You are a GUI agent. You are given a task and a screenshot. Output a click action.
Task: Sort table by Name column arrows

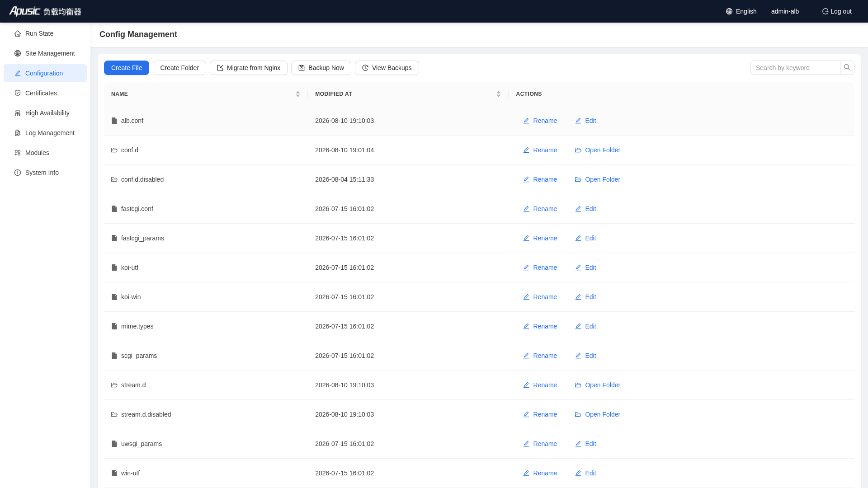click(298, 94)
